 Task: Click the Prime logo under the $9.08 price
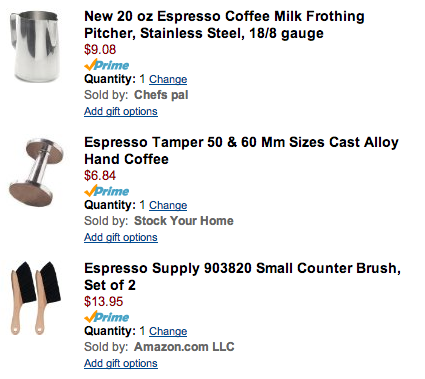[x=107, y=65]
